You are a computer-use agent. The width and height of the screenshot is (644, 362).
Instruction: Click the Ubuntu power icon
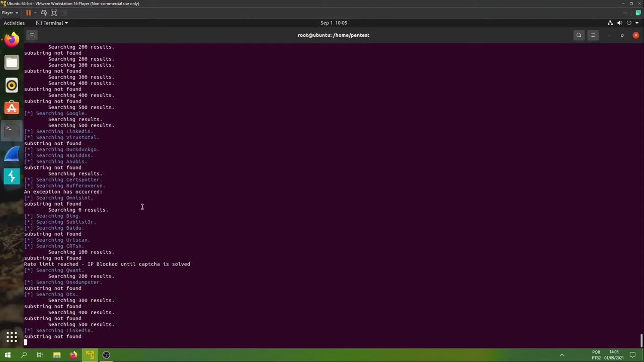click(629, 23)
